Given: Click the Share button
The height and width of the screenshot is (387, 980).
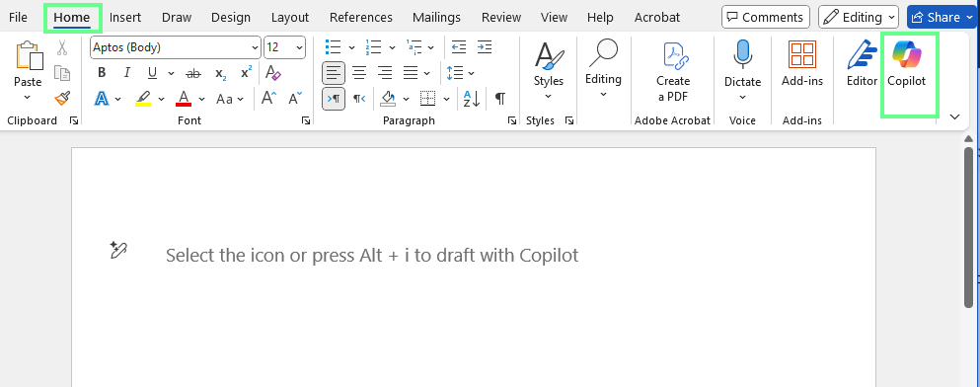Looking at the screenshot, I should [x=942, y=17].
